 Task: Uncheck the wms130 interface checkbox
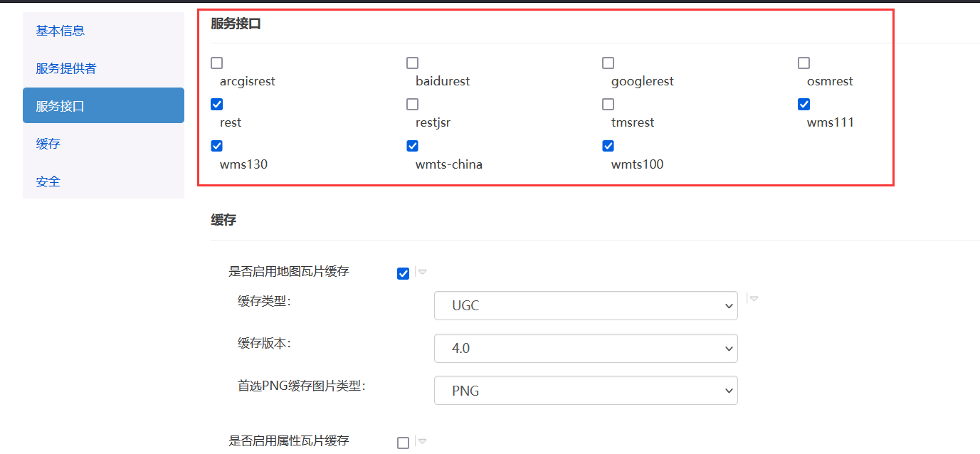217,146
